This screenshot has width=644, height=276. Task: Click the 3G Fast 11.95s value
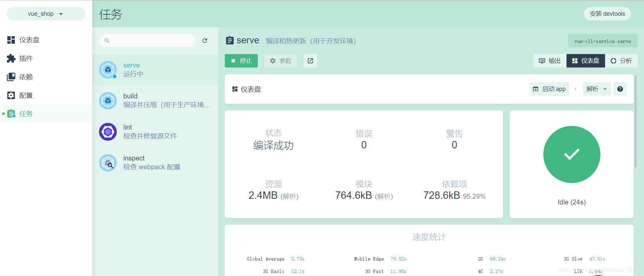(x=398, y=271)
